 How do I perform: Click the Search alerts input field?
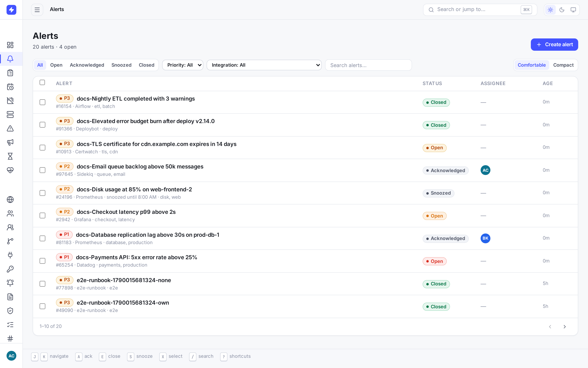coord(368,65)
